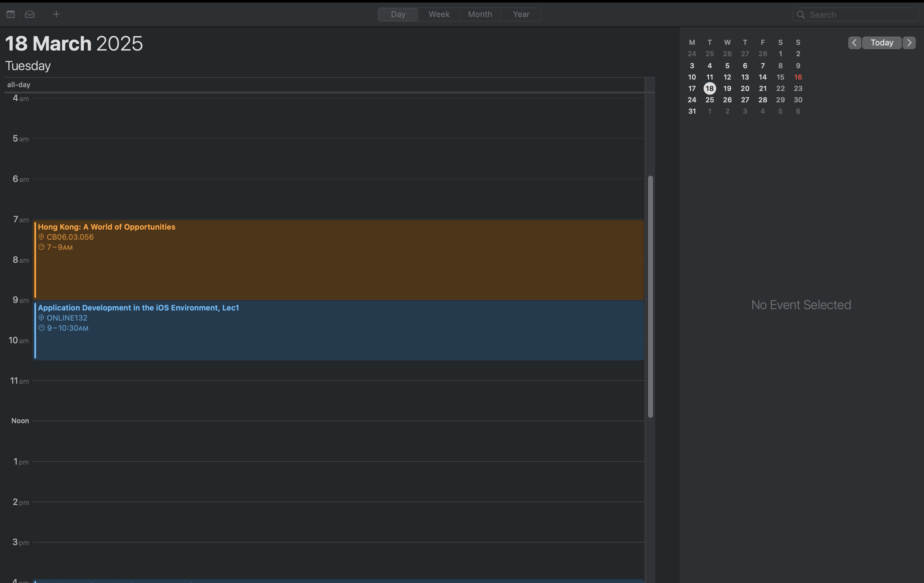Select 31 in the mini calendar
The height and width of the screenshot is (583, 924).
click(692, 111)
